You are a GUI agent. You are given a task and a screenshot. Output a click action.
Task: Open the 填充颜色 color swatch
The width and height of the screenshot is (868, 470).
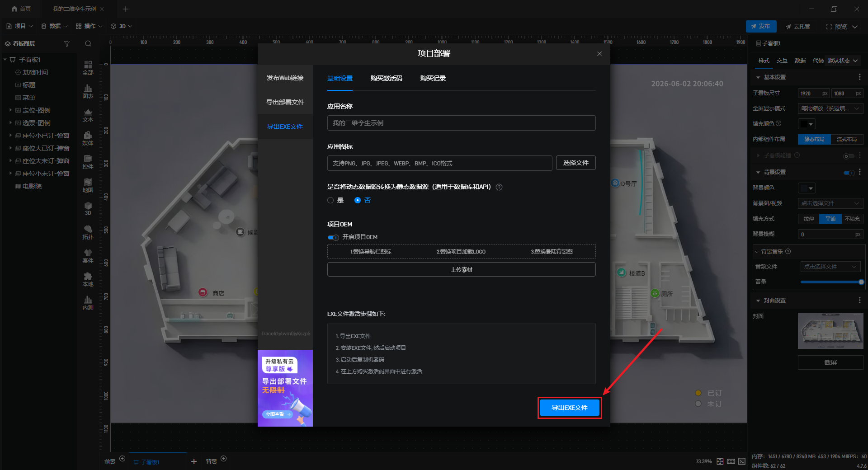(x=807, y=124)
